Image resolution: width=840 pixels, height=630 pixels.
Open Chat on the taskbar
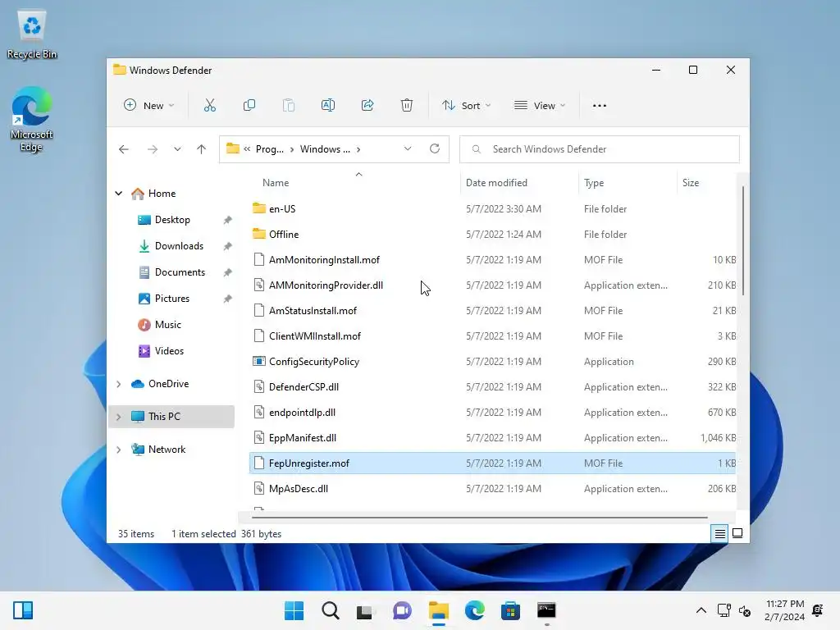[x=402, y=610]
